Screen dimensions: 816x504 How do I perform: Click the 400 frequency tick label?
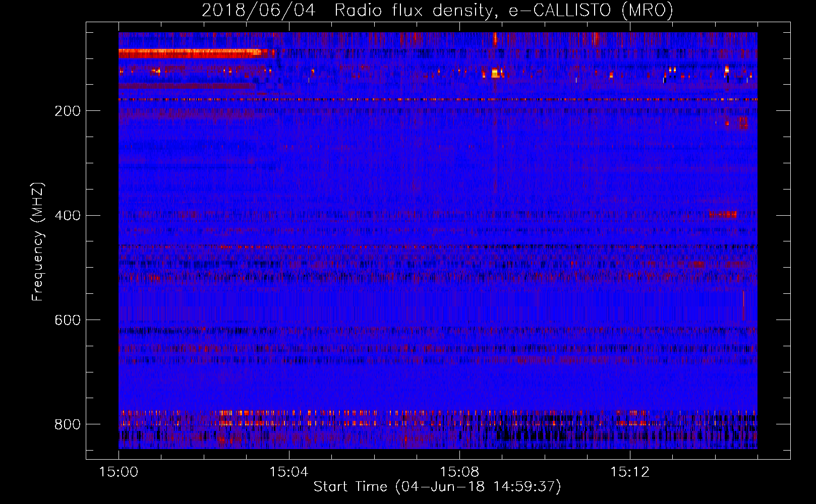(68, 216)
